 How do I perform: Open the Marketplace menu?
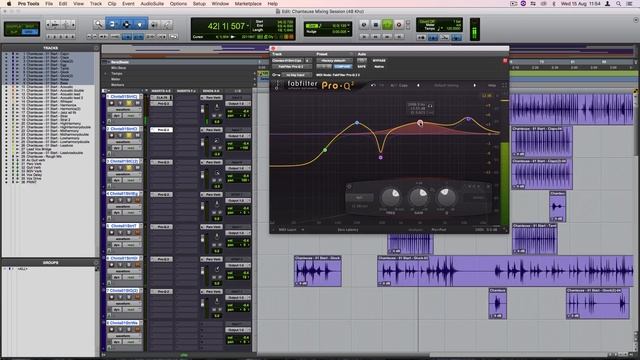(x=248, y=4)
